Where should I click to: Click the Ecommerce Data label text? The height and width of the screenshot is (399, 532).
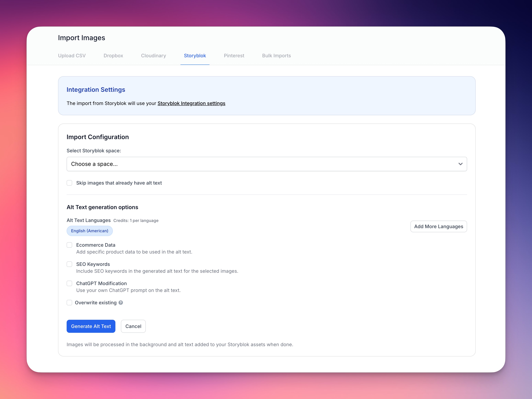(96, 245)
